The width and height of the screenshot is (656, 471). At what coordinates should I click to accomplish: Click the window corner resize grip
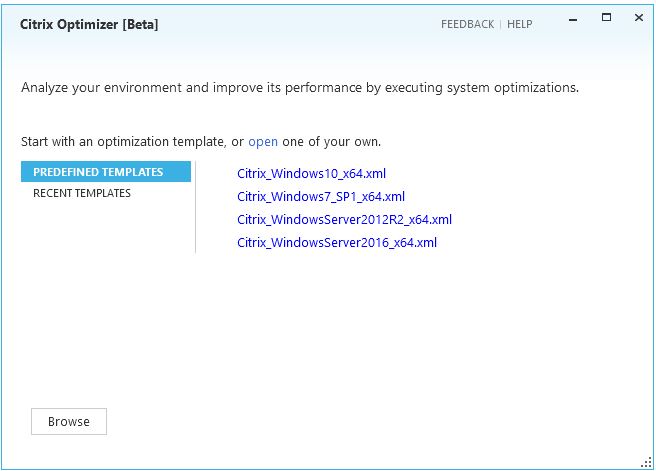[646, 462]
